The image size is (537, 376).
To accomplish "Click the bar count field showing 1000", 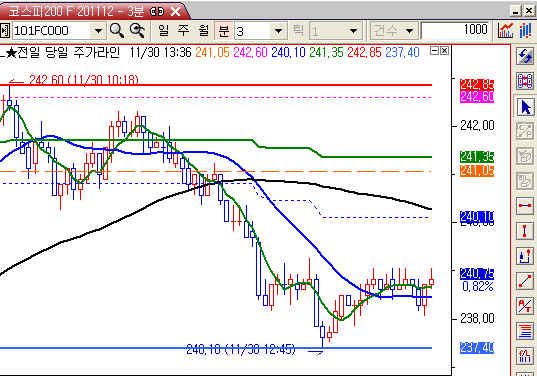I will click(455, 31).
